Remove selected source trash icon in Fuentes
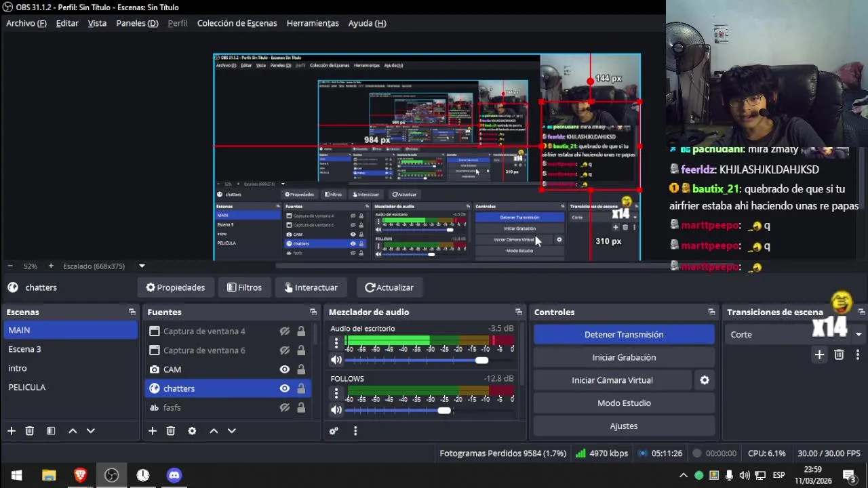This screenshot has height=488, width=868. coord(171,431)
